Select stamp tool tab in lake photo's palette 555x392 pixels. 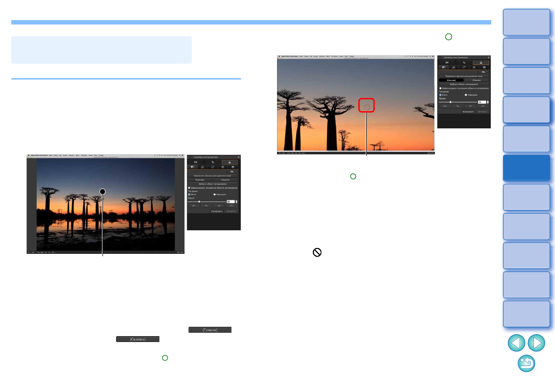coord(230,162)
